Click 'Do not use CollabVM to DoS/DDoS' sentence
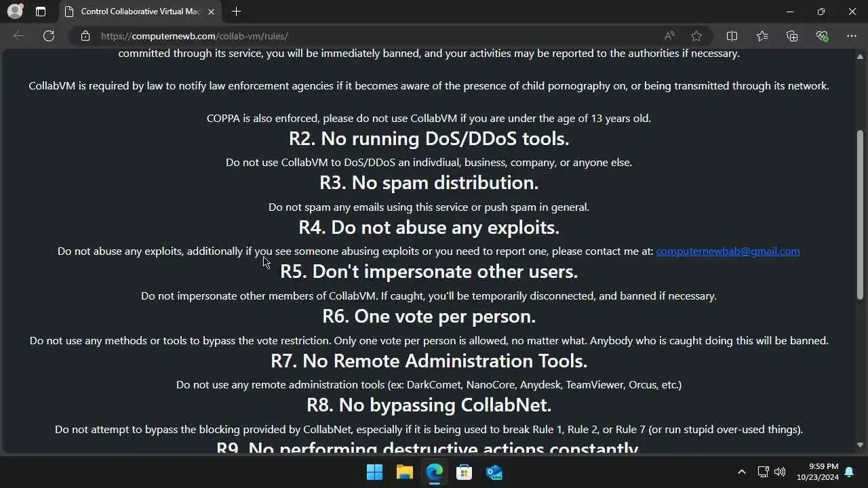868x488 pixels. (x=429, y=163)
